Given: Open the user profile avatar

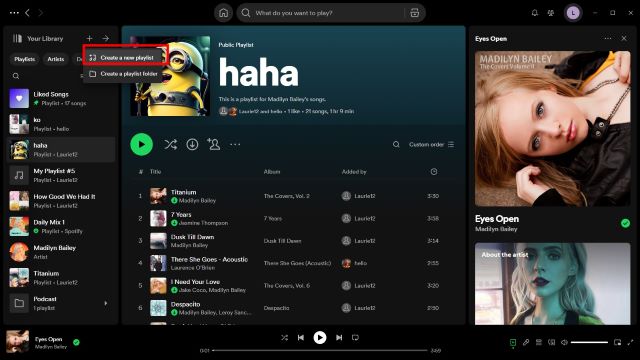Looking at the screenshot, I should click(x=573, y=13).
